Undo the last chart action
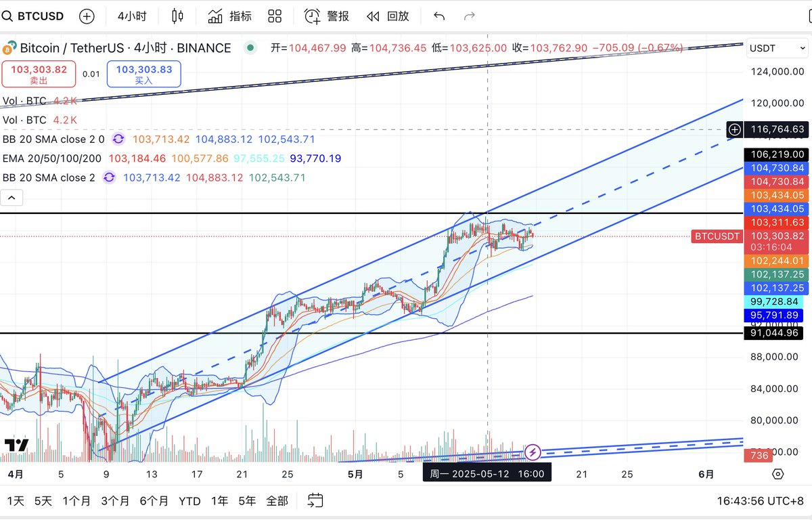Image resolution: width=812 pixels, height=520 pixels. coord(439,16)
